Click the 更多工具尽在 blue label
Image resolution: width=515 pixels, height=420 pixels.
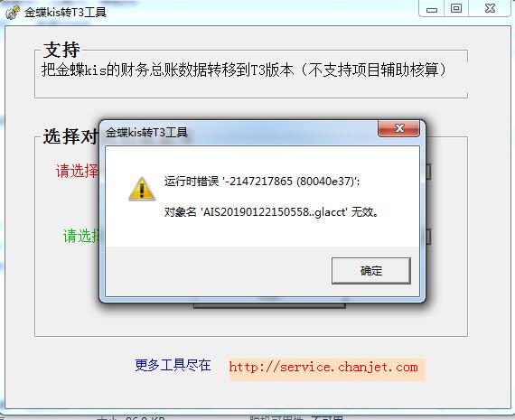point(173,365)
